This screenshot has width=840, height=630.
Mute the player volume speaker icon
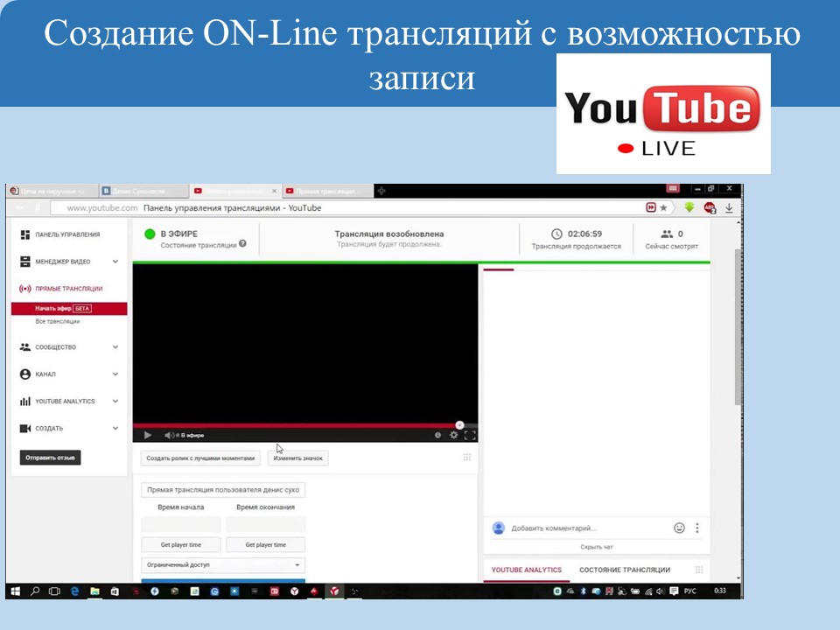pyautogui.click(x=169, y=435)
